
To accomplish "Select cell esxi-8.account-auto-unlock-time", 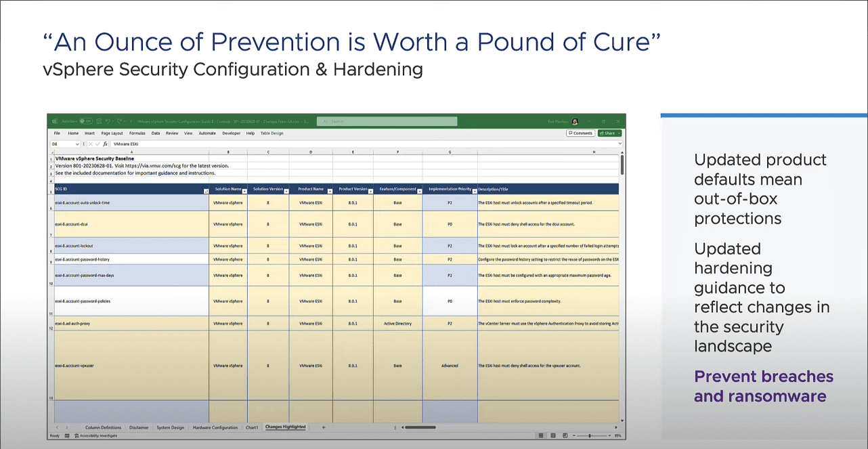I will pyautogui.click(x=131, y=202).
